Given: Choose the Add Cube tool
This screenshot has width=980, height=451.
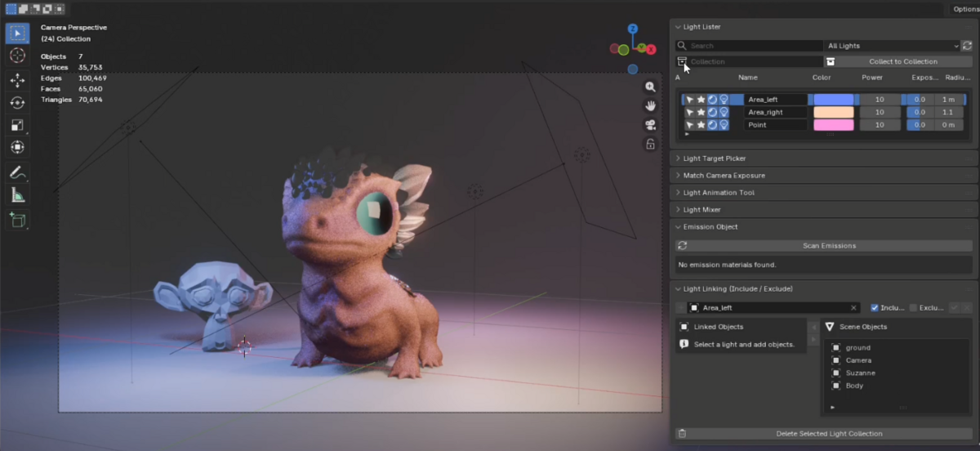Looking at the screenshot, I should click(17, 219).
